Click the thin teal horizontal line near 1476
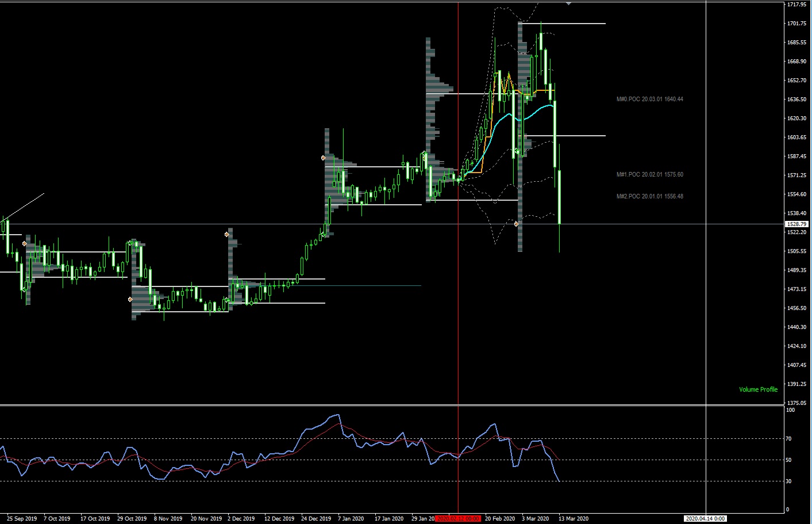This screenshot has height=524, width=812. [x=374, y=285]
